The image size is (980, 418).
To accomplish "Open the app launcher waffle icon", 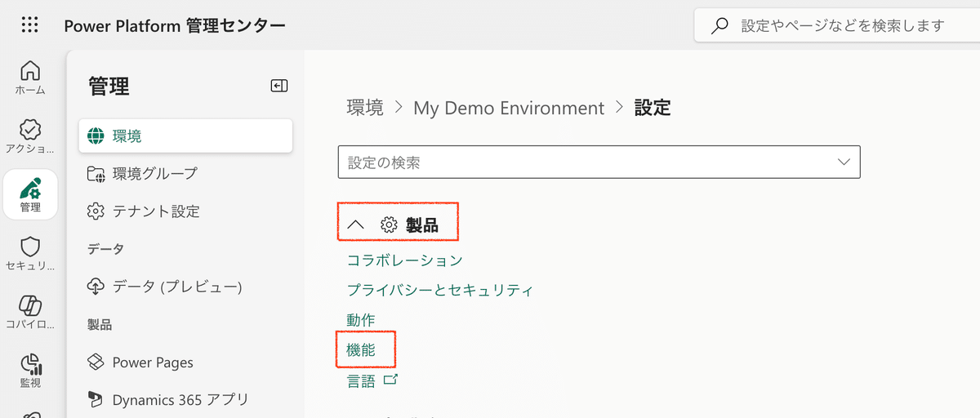I will (30, 25).
